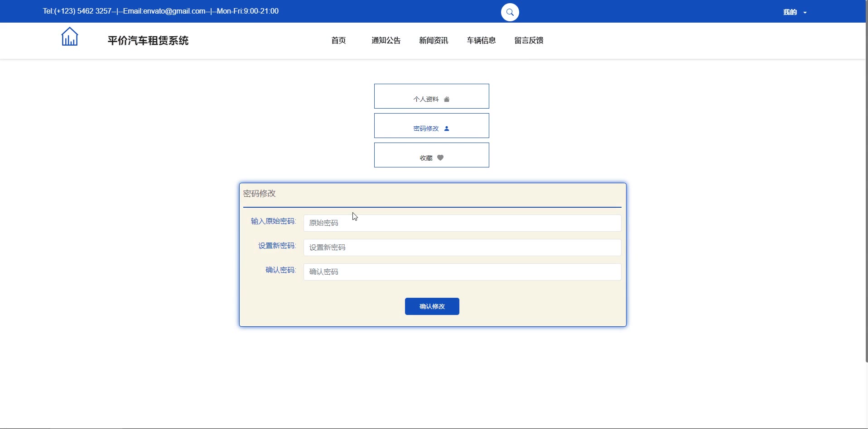Viewport: 868px width, 429px height.
Task: Focus the 原始密码 input field
Action: click(463, 223)
